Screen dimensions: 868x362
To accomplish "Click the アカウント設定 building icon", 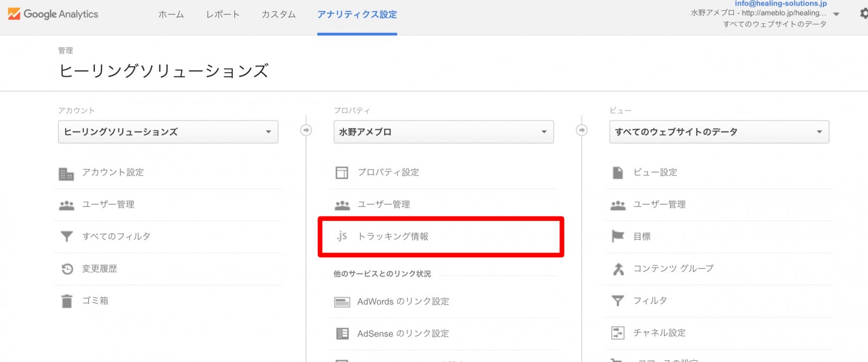I will [x=66, y=174].
